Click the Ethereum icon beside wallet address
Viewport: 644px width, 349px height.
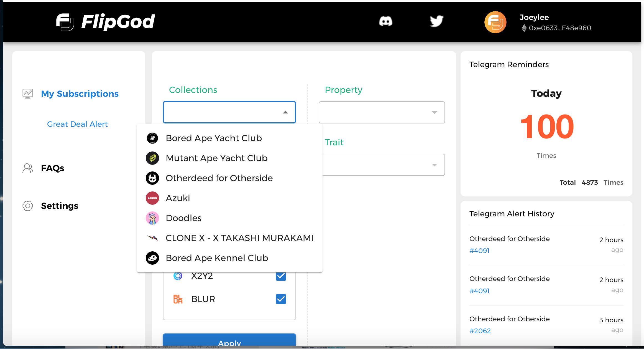click(524, 28)
